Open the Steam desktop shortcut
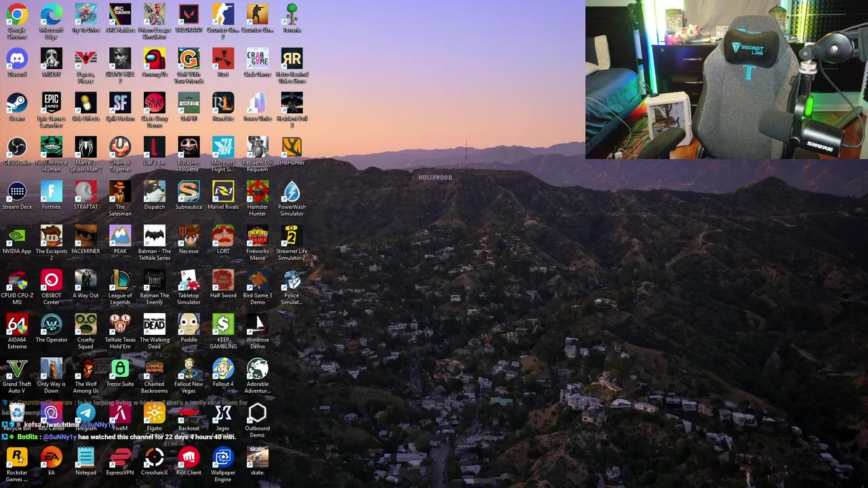Screen dimensions: 868x488 (17, 106)
